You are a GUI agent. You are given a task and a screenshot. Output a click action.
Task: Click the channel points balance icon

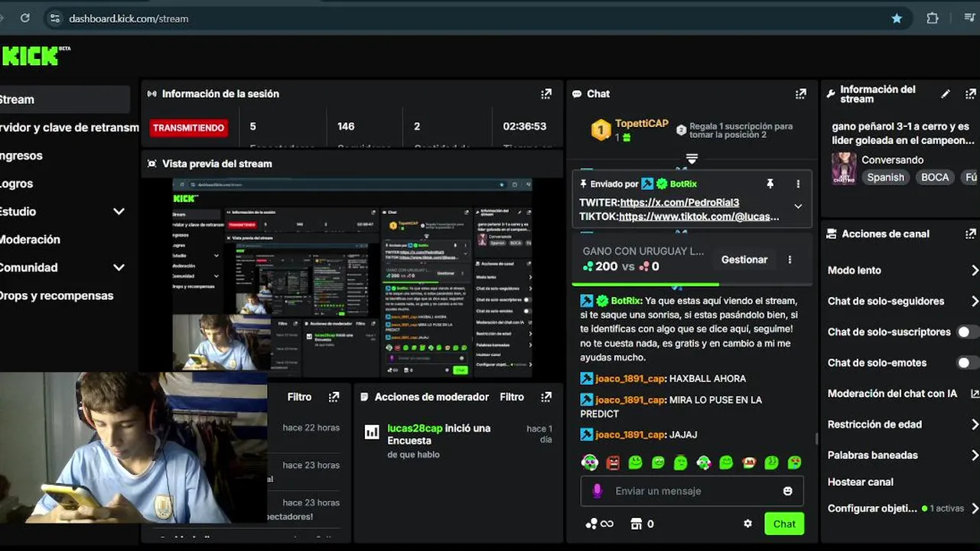point(591,523)
